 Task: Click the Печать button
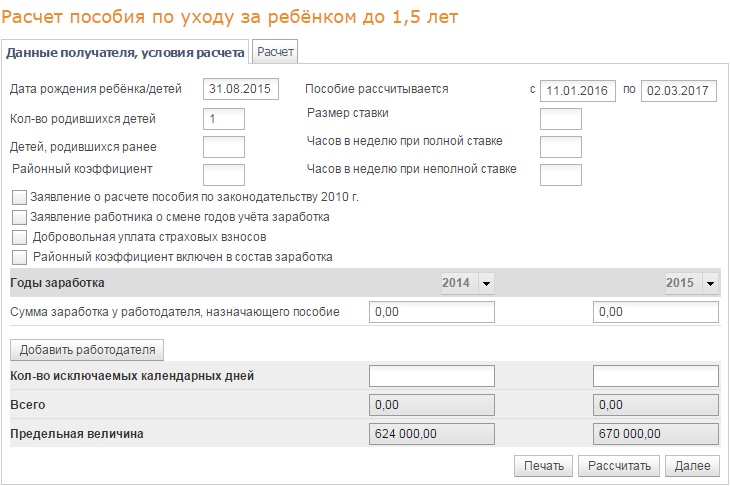click(543, 466)
